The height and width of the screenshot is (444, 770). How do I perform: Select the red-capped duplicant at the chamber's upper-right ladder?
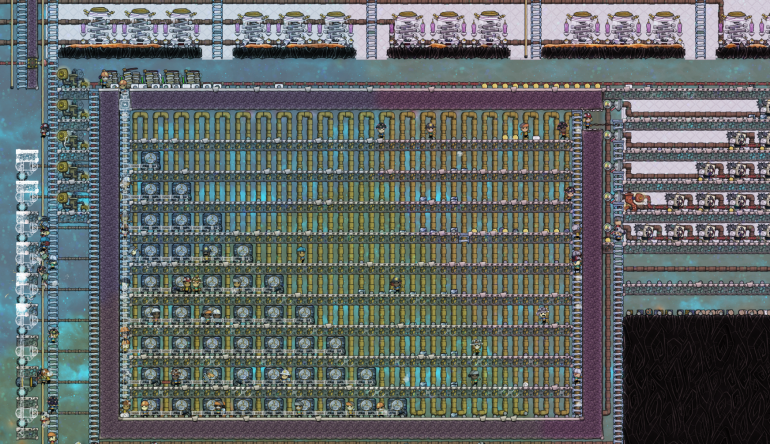587,121
